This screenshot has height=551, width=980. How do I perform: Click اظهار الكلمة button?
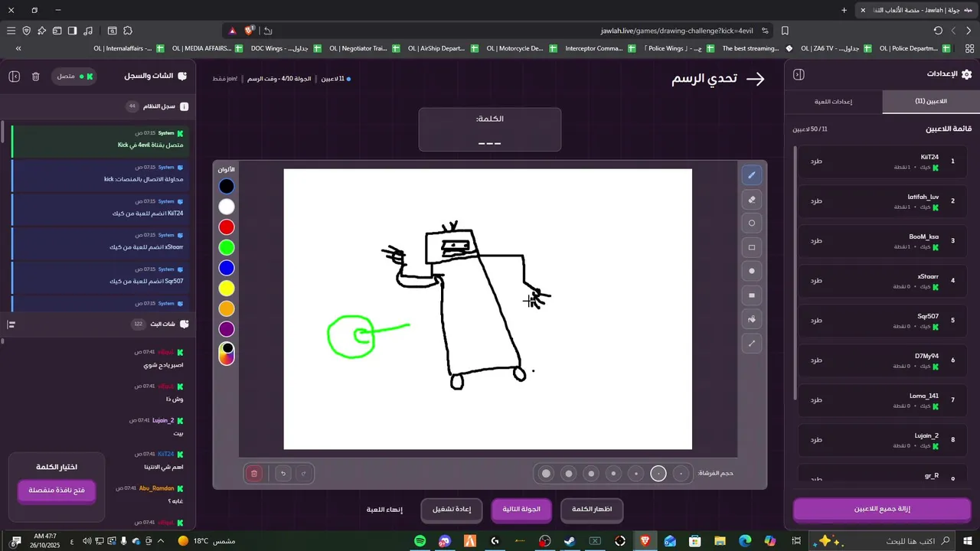tap(592, 510)
